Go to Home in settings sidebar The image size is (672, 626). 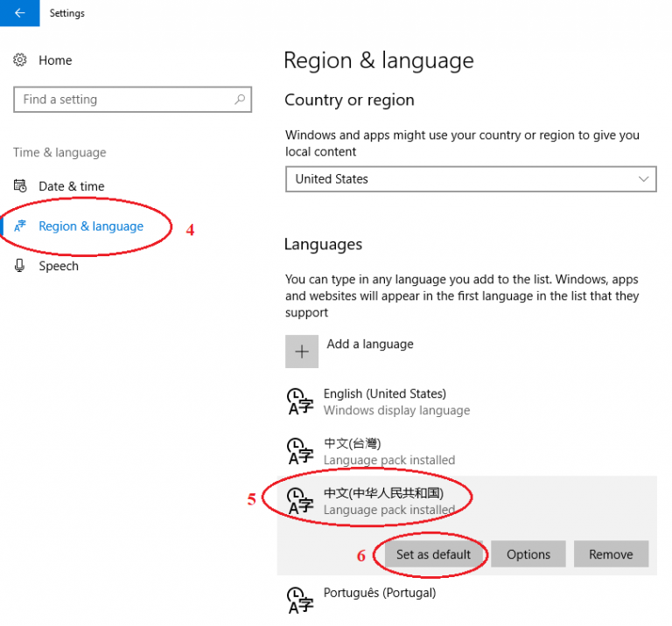point(55,60)
